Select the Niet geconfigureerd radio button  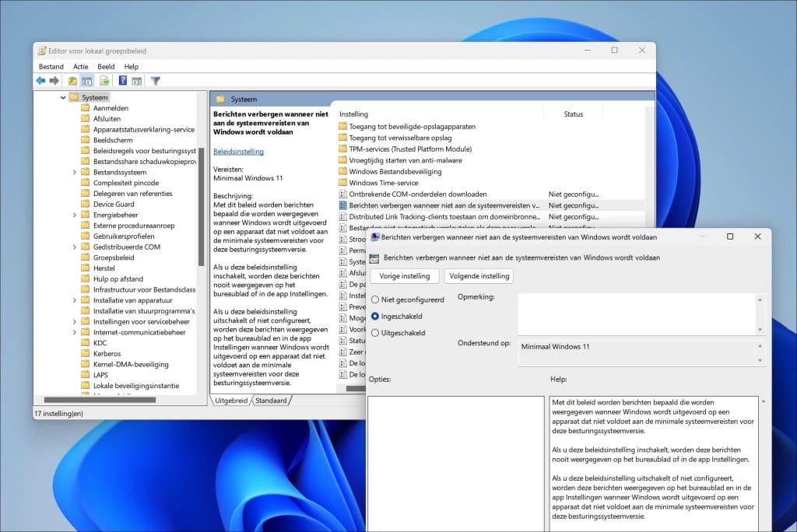375,299
